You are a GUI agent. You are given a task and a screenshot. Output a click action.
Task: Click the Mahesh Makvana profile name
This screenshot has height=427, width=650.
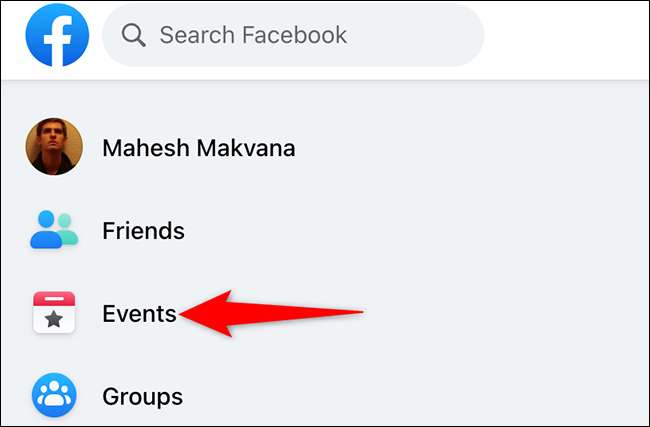click(198, 149)
